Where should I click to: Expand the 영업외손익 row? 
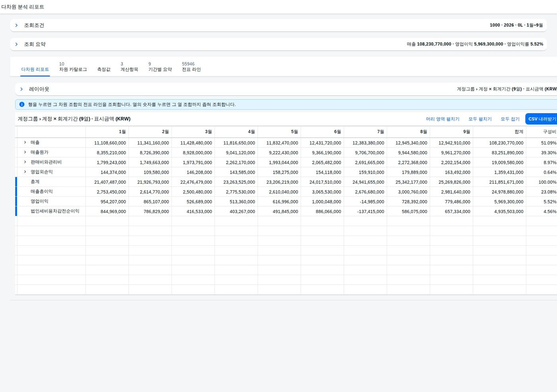click(25, 172)
